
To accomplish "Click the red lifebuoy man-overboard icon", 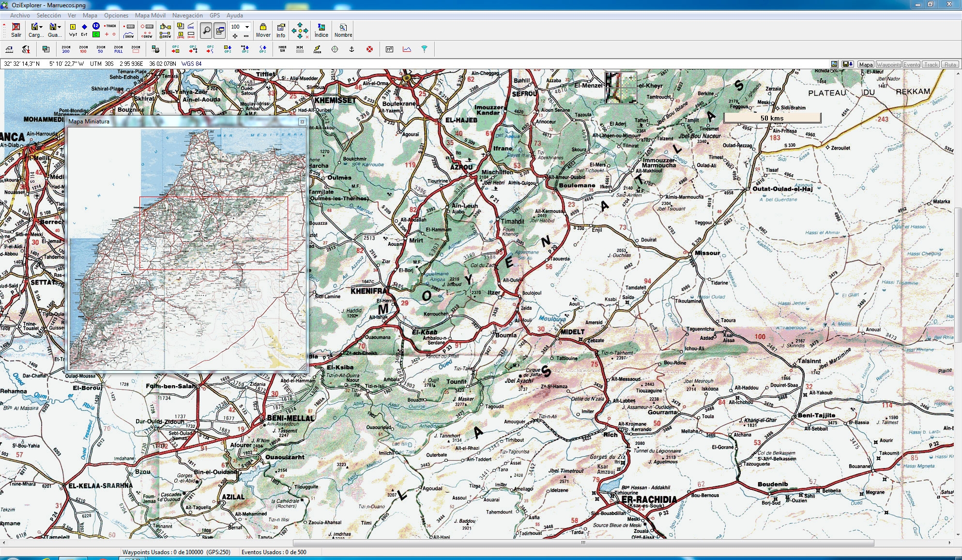I will point(370,49).
